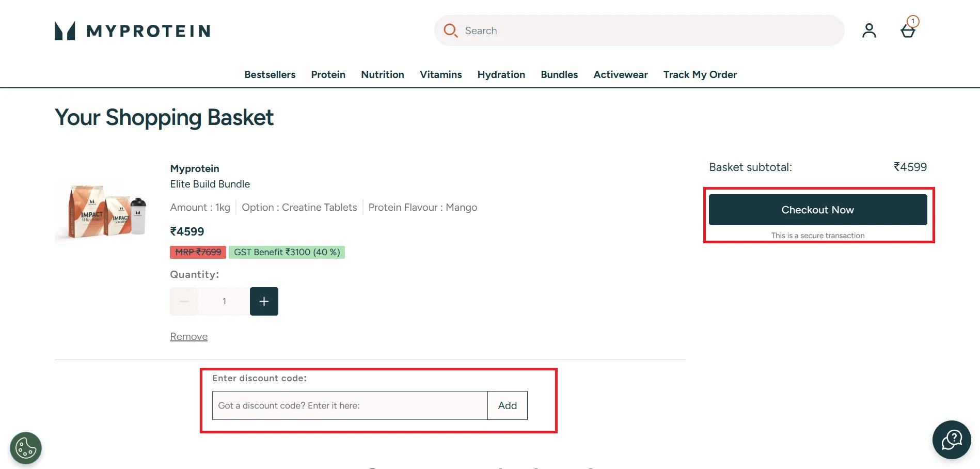Click Add to apply discount code
This screenshot has height=469, width=980.
point(507,405)
